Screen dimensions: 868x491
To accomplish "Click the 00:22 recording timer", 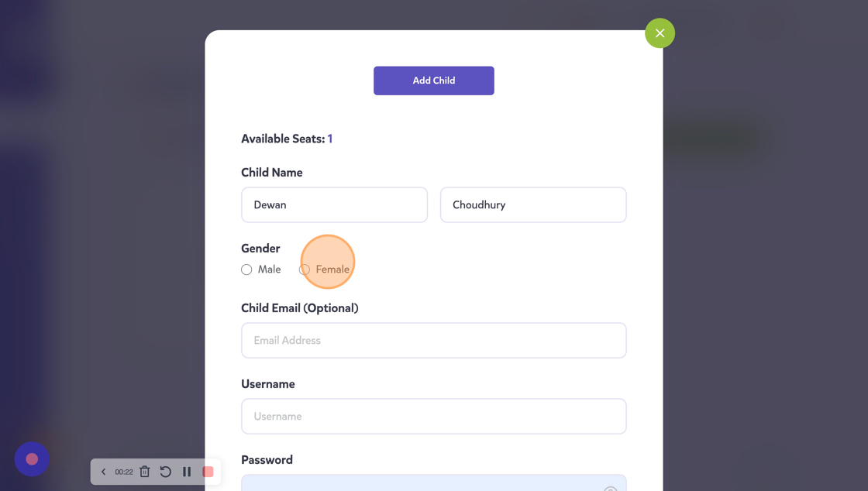I will (124, 472).
